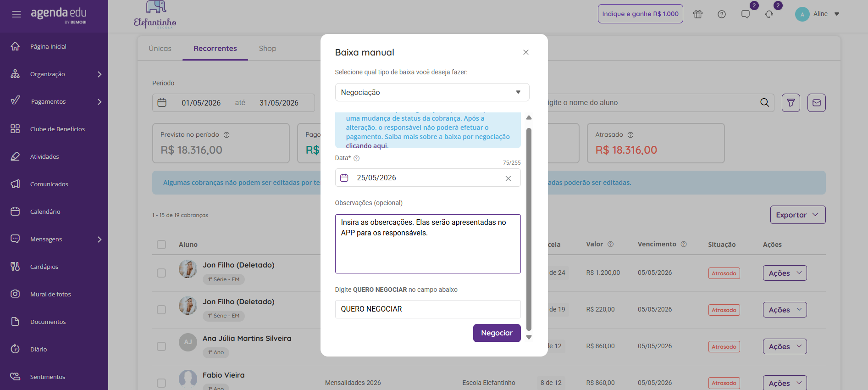
Task: Click the gift rewards icon
Action: coord(698,14)
